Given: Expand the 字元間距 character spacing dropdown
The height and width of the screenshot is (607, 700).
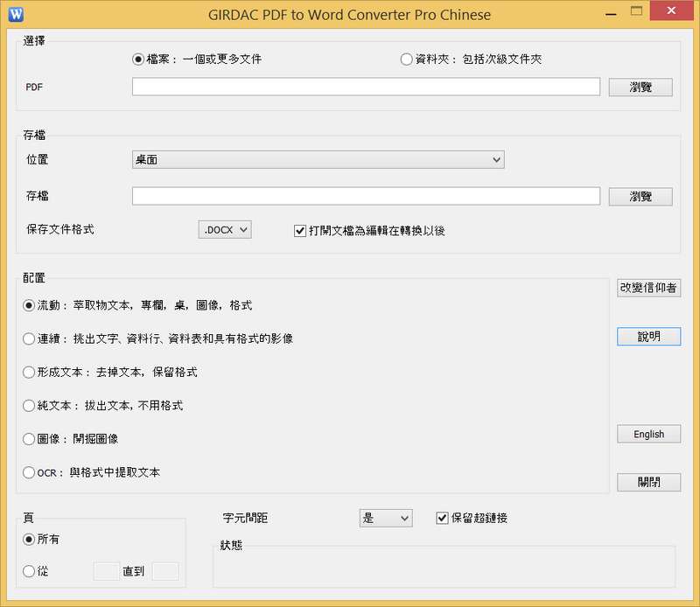Looking at the screenshot, I should pos(386,518).
